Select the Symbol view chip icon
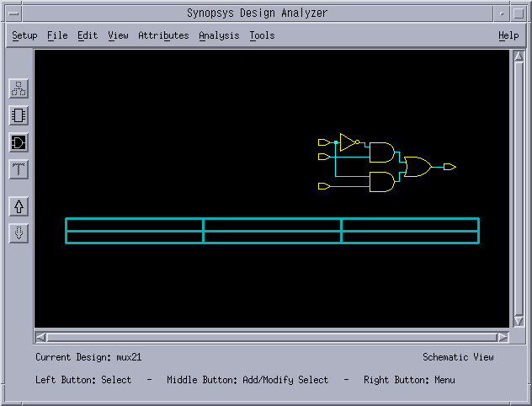The height and width of the screenshot is (406, 532). (x=19, y=115)
